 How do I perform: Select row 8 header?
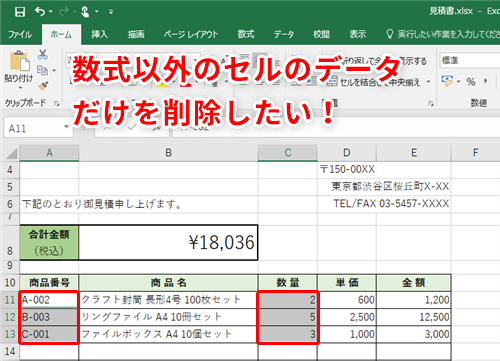(10, 242)
